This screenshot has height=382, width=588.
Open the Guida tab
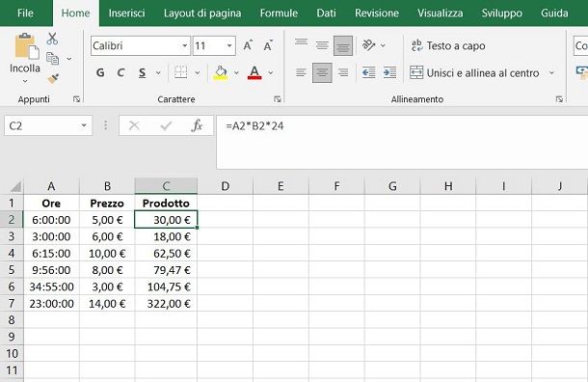coord(554,14)
